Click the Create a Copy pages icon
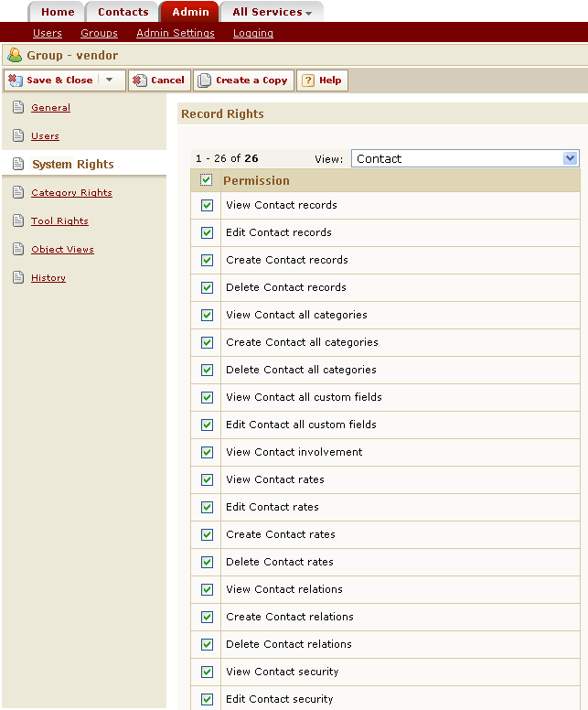Image resolution: width=588 pixels, height=710 pixels. (x=205, y=81)
